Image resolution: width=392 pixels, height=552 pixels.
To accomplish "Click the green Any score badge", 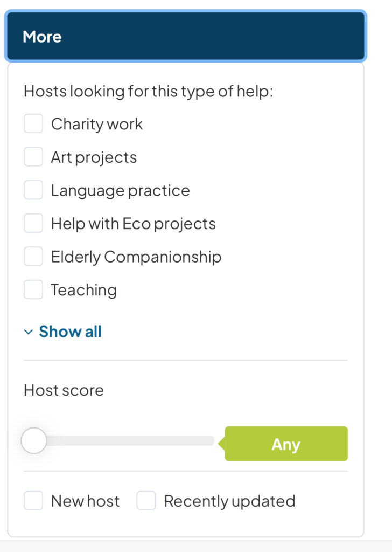I will tap(286, 444).
